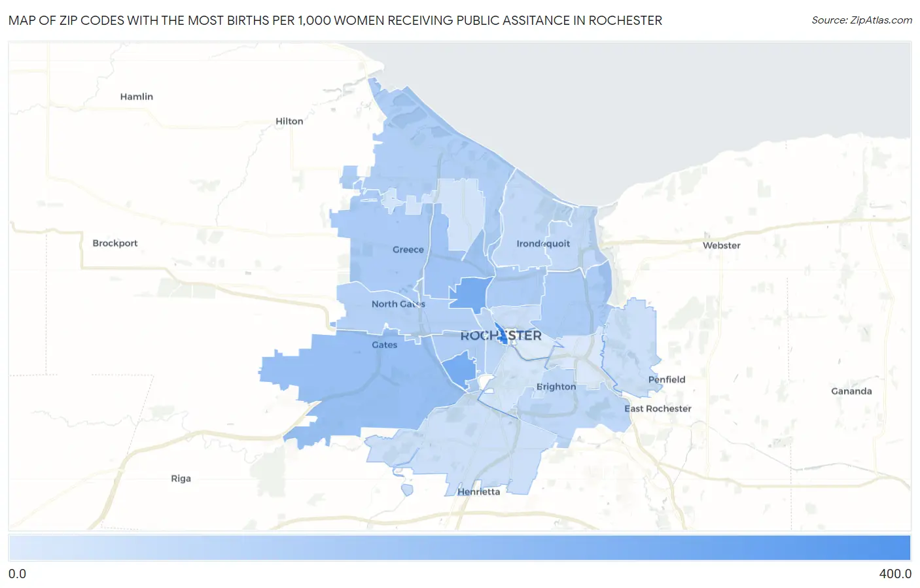Click the Webster town label
The width and height of the screenshot is (920, 588).
722,246
